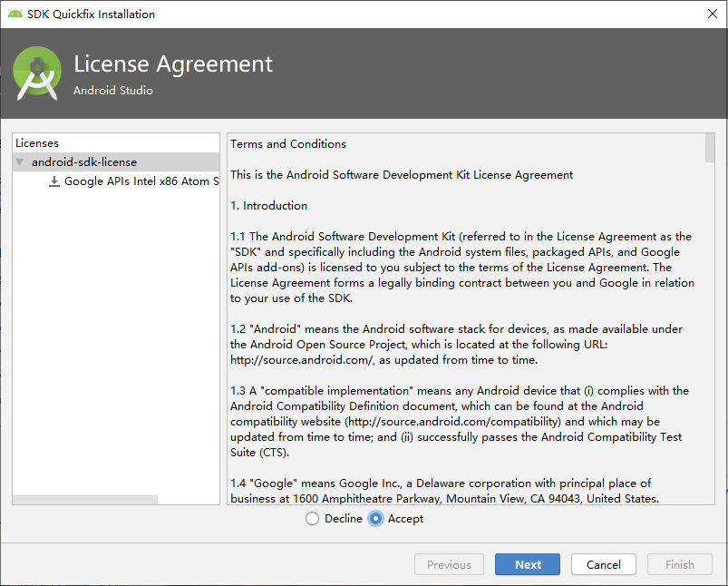728x586 pixels.
Task: Close the SDK Quickfix Installation dialog
Action: (712, 14)
